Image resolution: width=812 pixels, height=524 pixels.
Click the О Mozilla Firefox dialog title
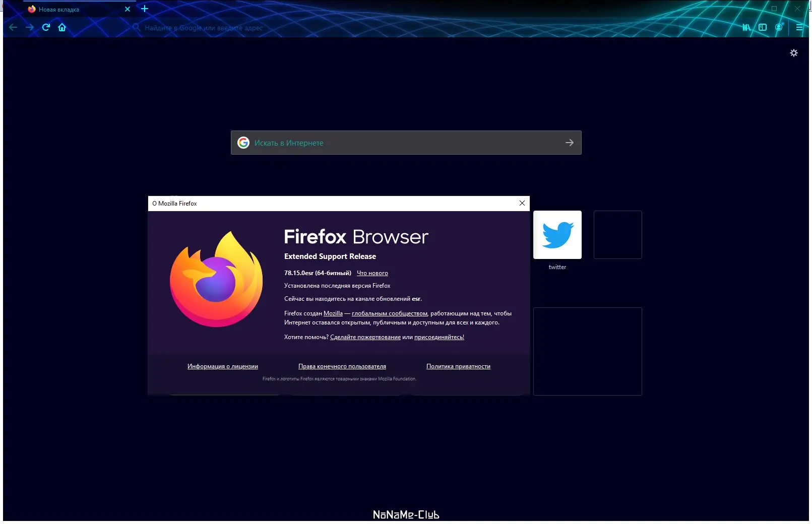pyautogui.click(x=174, y=204)
